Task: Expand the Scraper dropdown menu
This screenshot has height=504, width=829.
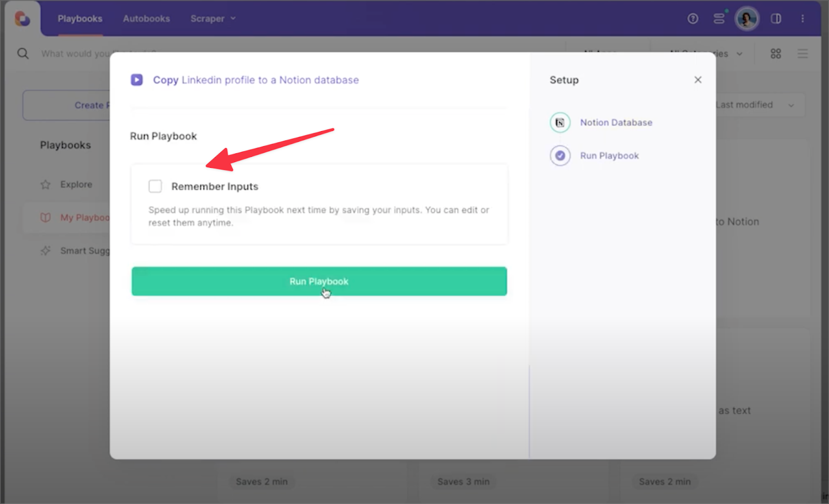Action: 213,19
